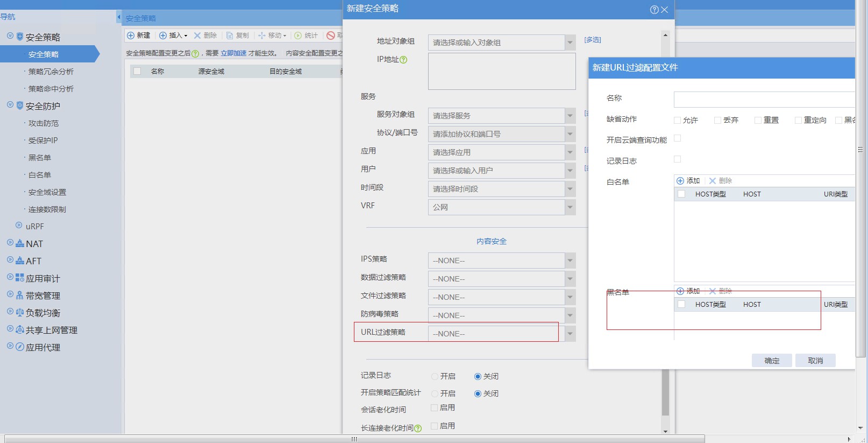Open the 地址对象组 dropdown
The image size is (868, 443).
tap(570, 43)
